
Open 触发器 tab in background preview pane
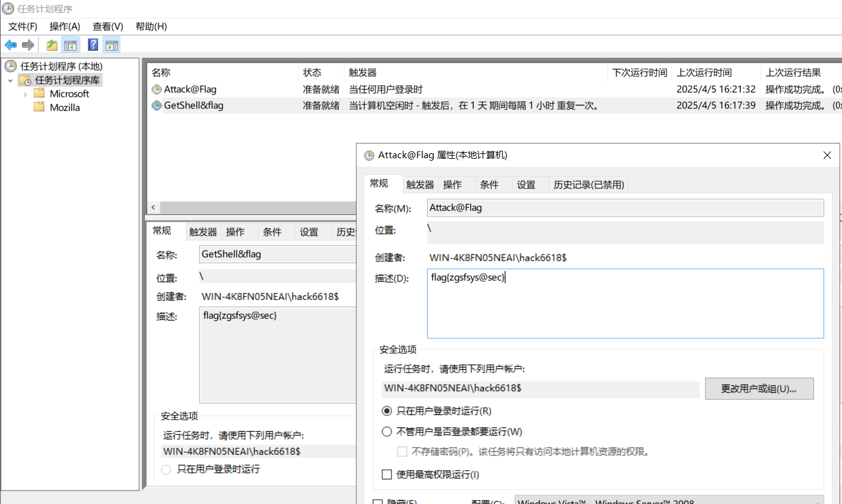203,232
